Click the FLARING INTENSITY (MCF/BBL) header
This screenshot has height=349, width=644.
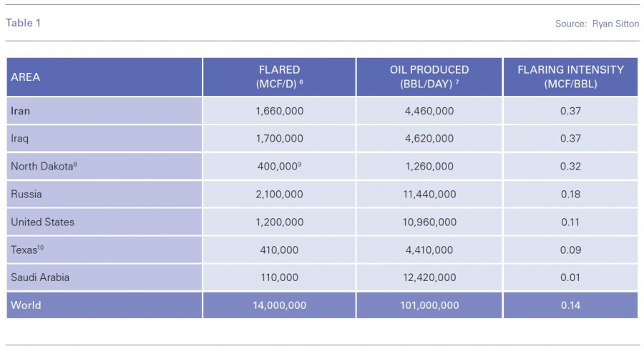tap(570, 77)
